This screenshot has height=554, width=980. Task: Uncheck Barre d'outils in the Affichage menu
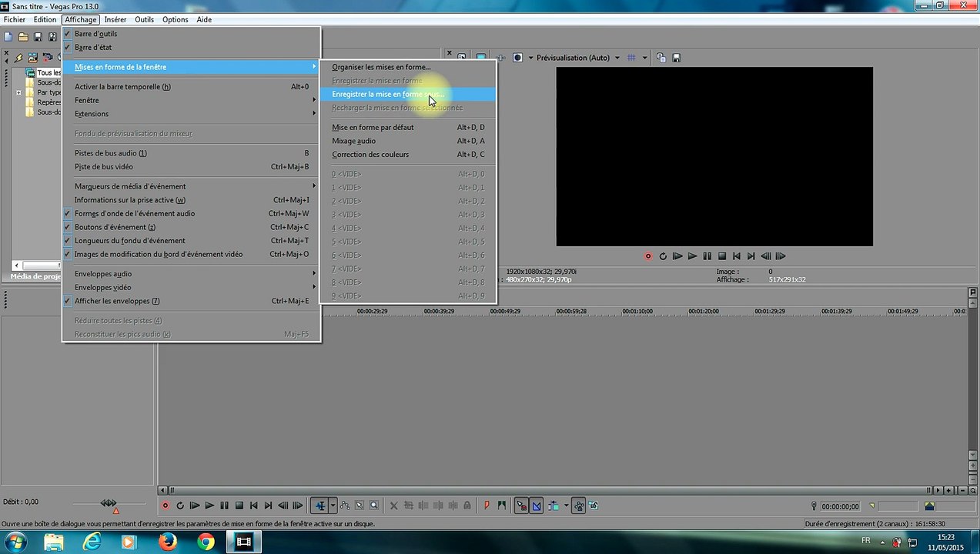click(x=191, y=34)
